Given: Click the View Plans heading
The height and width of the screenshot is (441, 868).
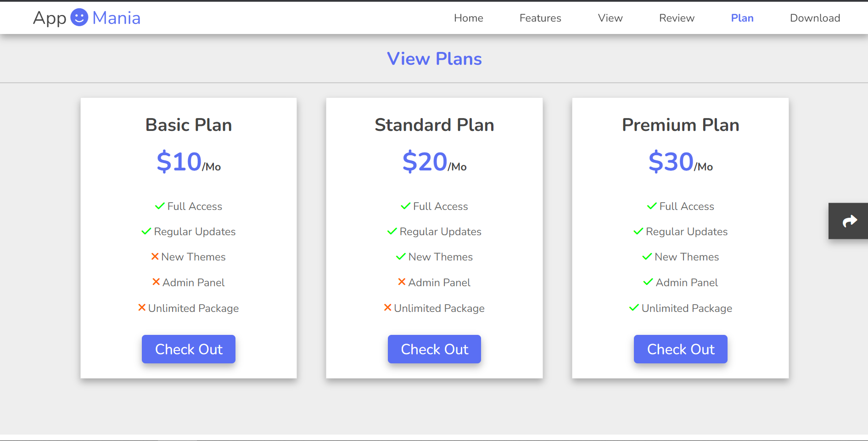Looking at the screenshot, I should [434, 59].
